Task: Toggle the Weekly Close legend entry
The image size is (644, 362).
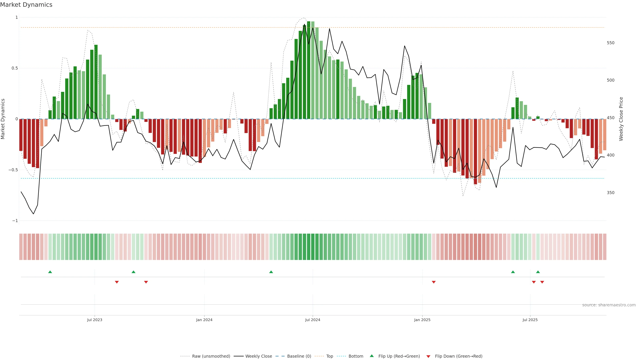Action: [x=258, y=356]
